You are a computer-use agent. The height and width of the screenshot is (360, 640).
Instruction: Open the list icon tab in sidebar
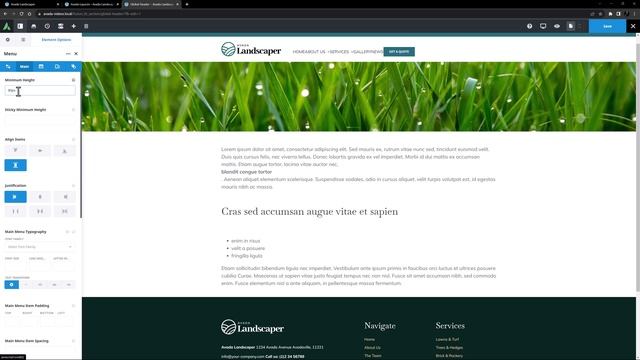(23, 40)
